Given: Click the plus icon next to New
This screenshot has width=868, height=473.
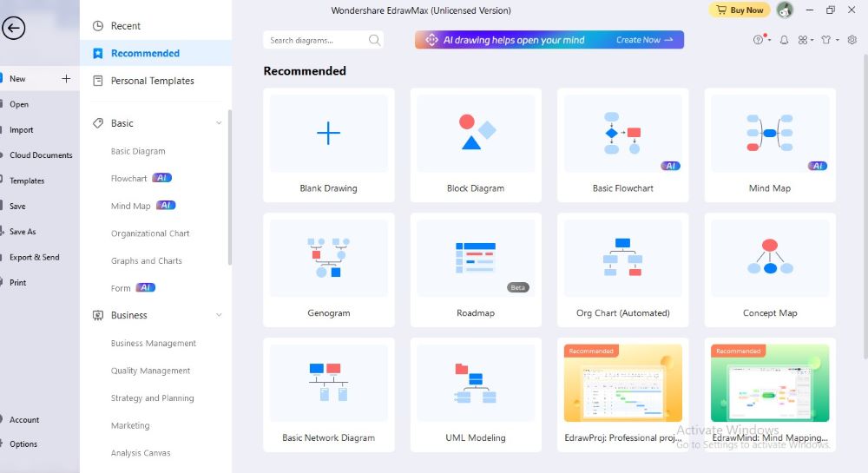Looking at the screenshot, I should pos(66,79).
